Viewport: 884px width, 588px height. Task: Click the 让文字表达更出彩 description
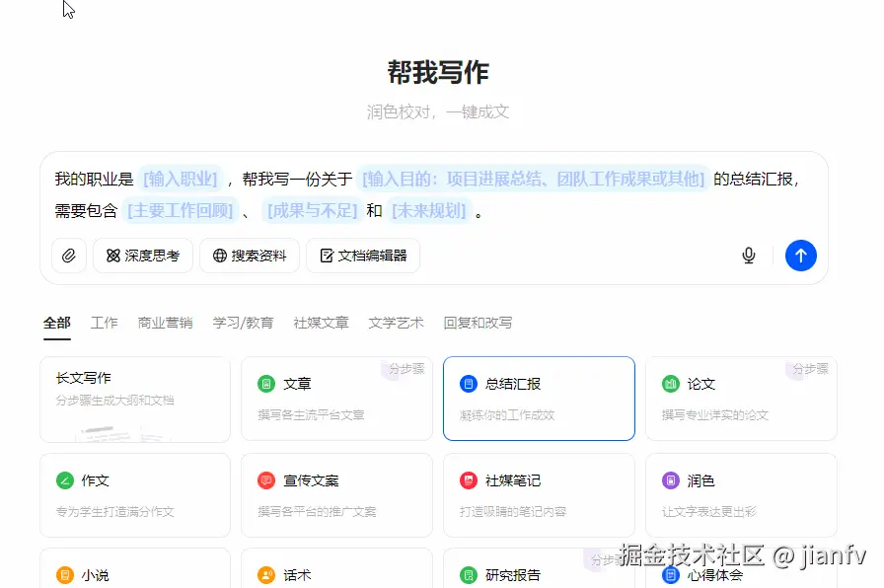tap(709, 512)
